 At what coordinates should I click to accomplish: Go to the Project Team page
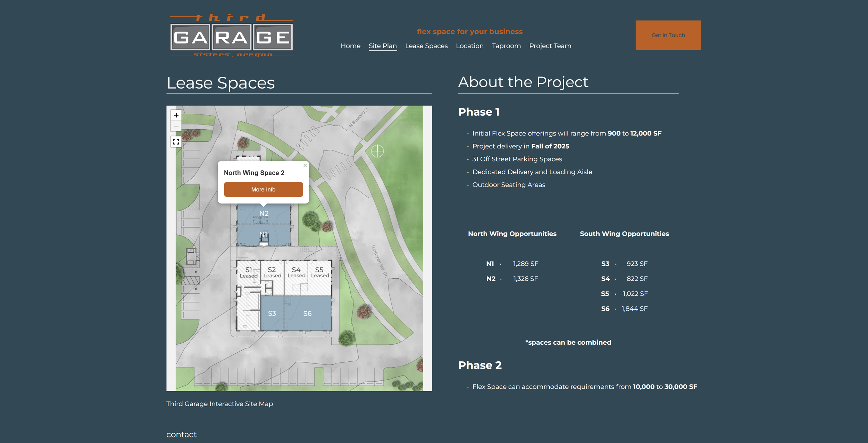[550, 46]
